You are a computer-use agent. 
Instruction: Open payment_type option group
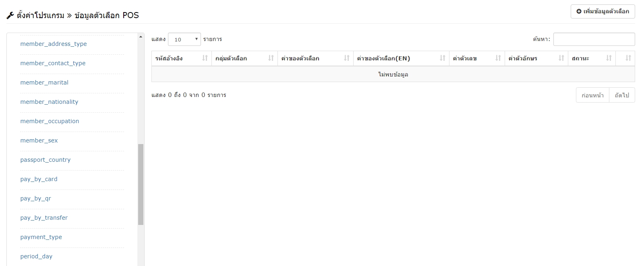[41, 237]
